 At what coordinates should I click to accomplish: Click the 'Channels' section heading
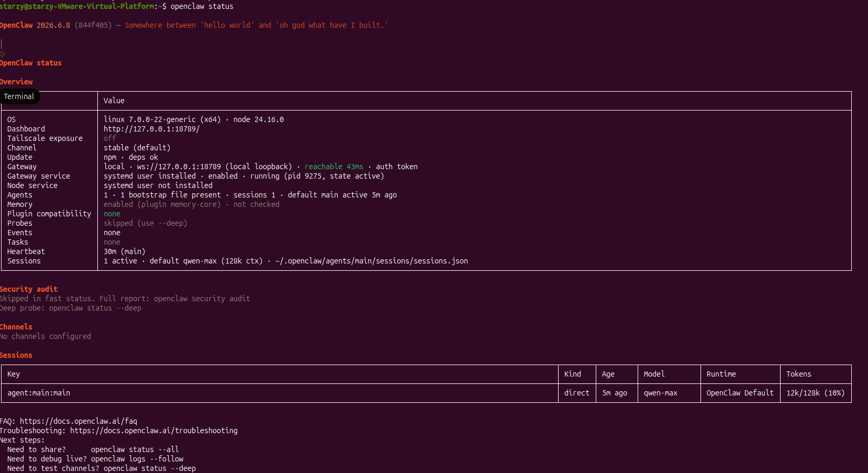[16, 327]
